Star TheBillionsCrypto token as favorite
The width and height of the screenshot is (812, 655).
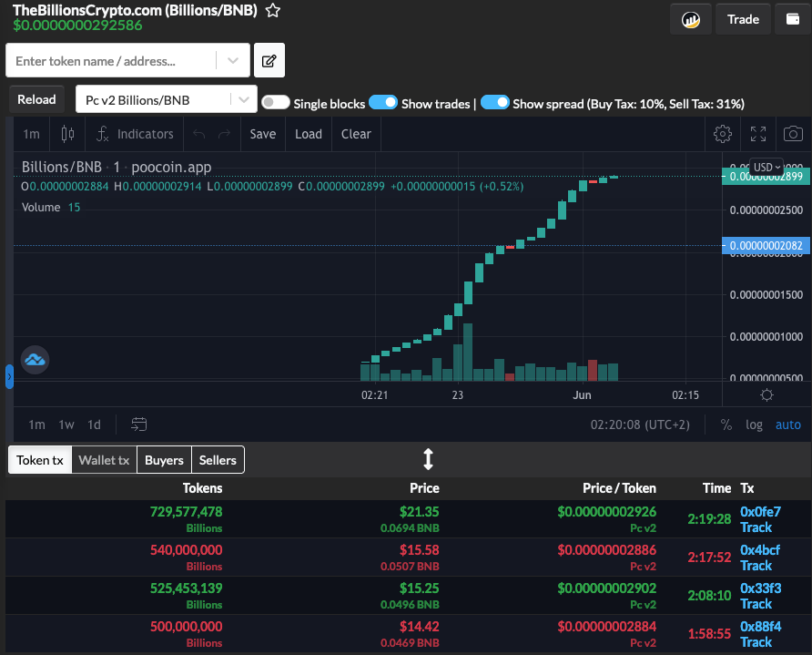click(273, 10)
